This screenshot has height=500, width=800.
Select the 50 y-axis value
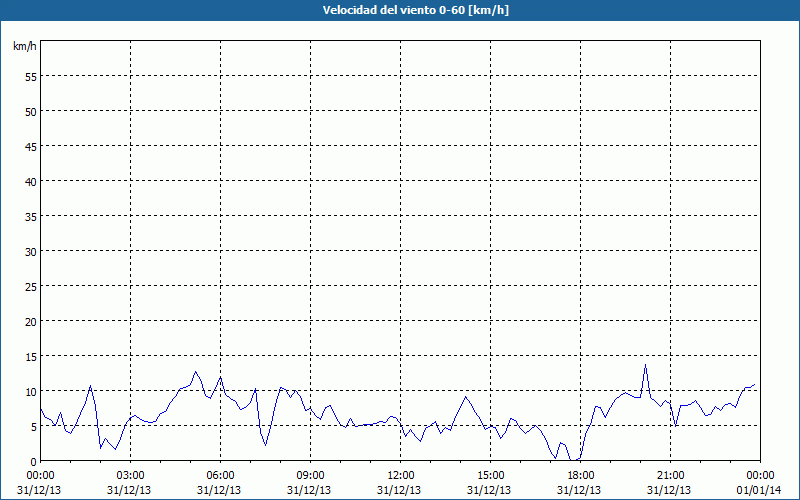tap(31, 112)
